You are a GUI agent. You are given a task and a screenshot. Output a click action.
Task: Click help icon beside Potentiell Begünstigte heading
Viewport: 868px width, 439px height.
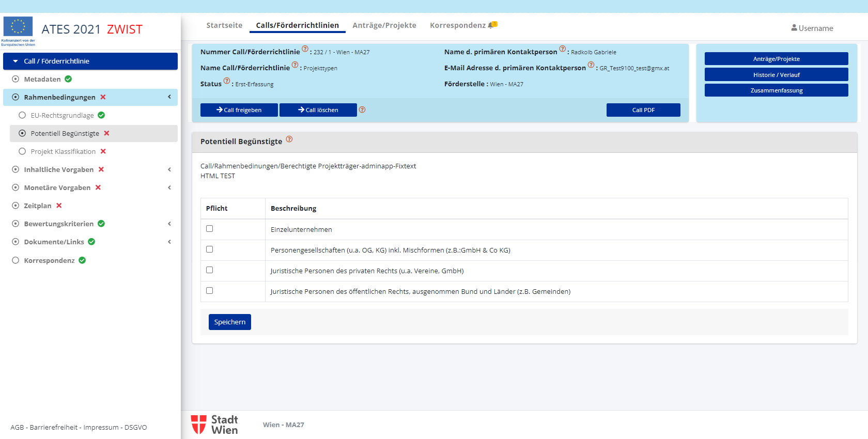coord(289,139)
